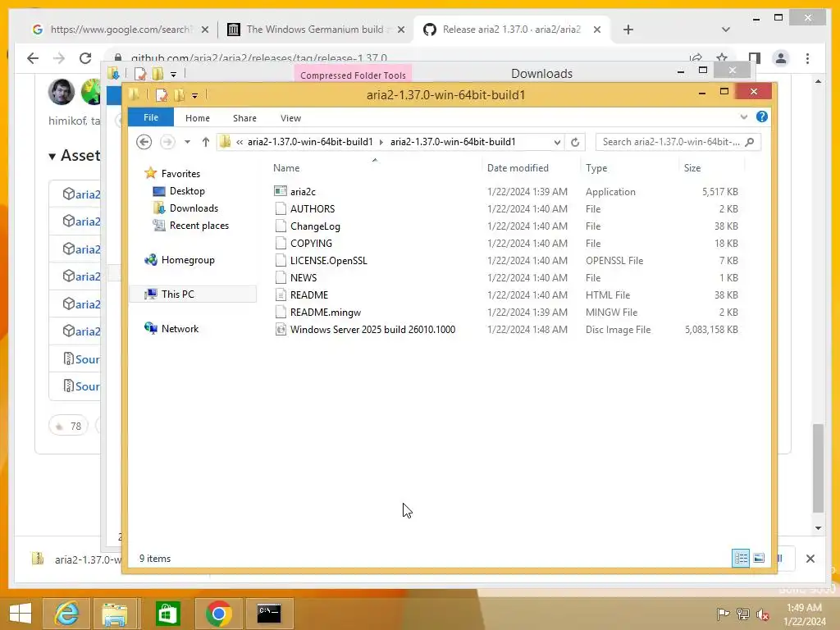The height and width of the screenshot is (630, 840).
Task: Select LICENSE.OpenSSL file
Action: point(328,260)
